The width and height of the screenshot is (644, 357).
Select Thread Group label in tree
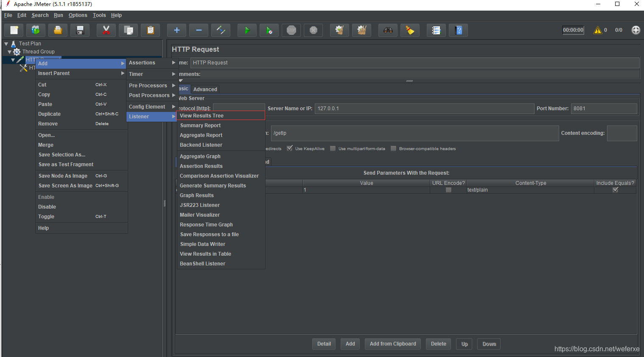click(x=39, y=52)
